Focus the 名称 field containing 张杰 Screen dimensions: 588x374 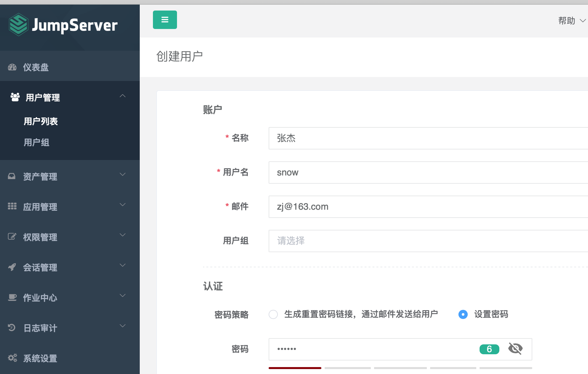(x=428, y=138)
